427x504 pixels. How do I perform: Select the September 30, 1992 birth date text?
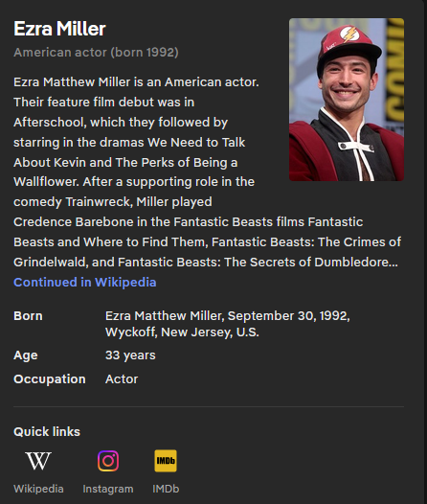[288, 316]
